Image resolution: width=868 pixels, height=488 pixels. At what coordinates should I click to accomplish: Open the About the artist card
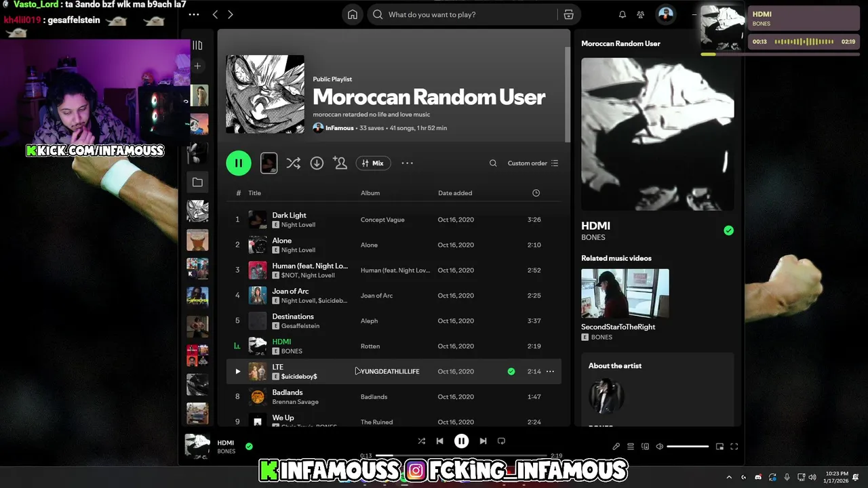pos(657,389)
